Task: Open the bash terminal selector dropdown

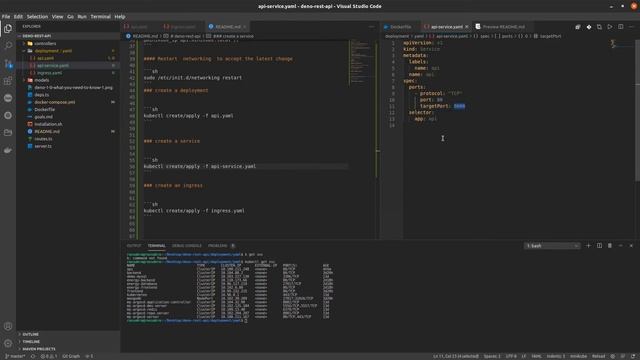Action: (552, 246)
